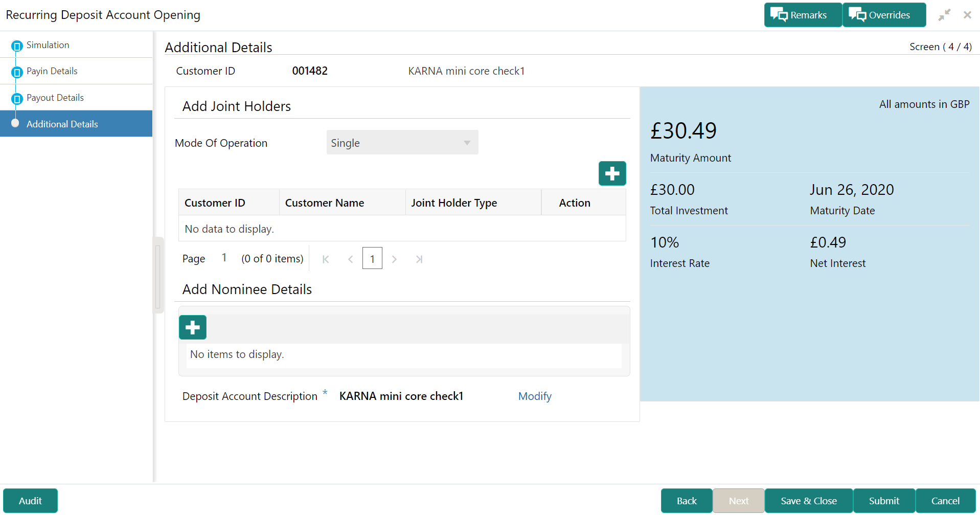Go to Payin Details step
This screenshot has height=515, width=980.
[52, 71]
